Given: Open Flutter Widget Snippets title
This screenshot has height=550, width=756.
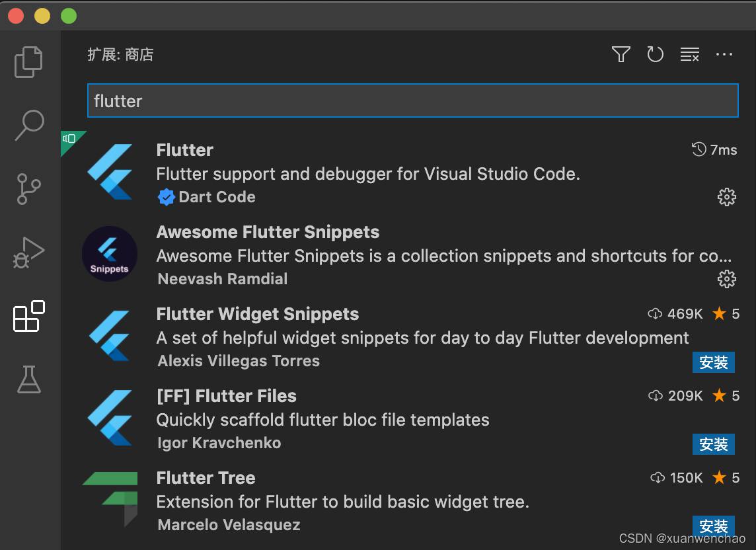Looking at the screenshot, I should pyautogui.click(x=258, y=313).
